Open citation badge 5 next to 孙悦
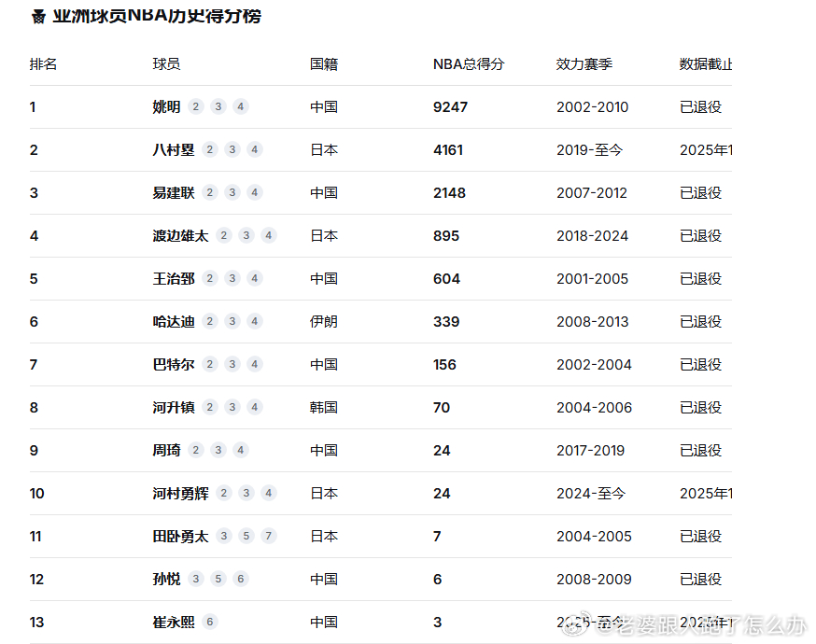 218,579
